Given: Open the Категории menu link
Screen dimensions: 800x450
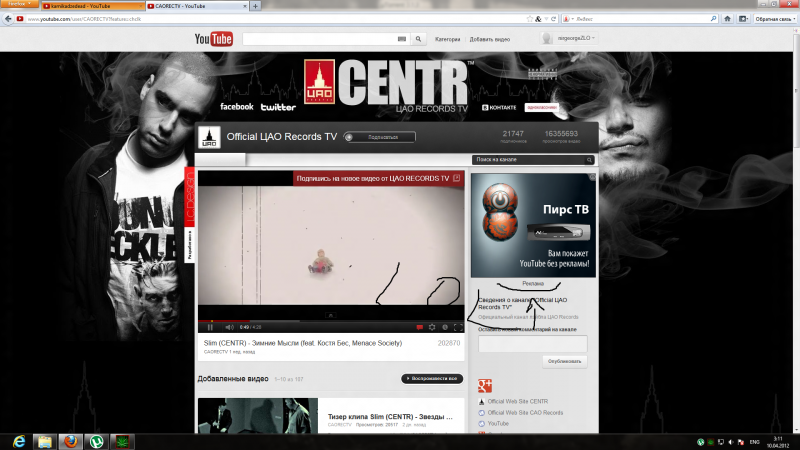Looking at the screenshot, I should coord(447,39).
